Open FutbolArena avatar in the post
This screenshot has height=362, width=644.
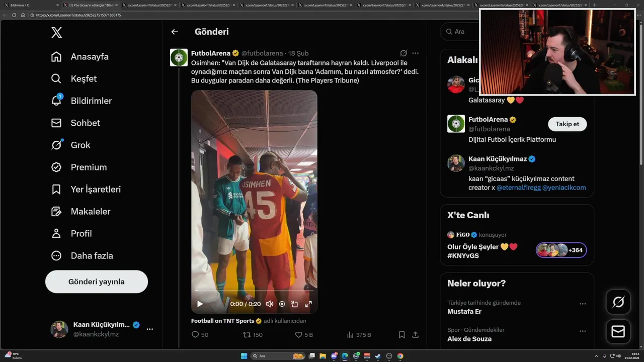point(179,57)
